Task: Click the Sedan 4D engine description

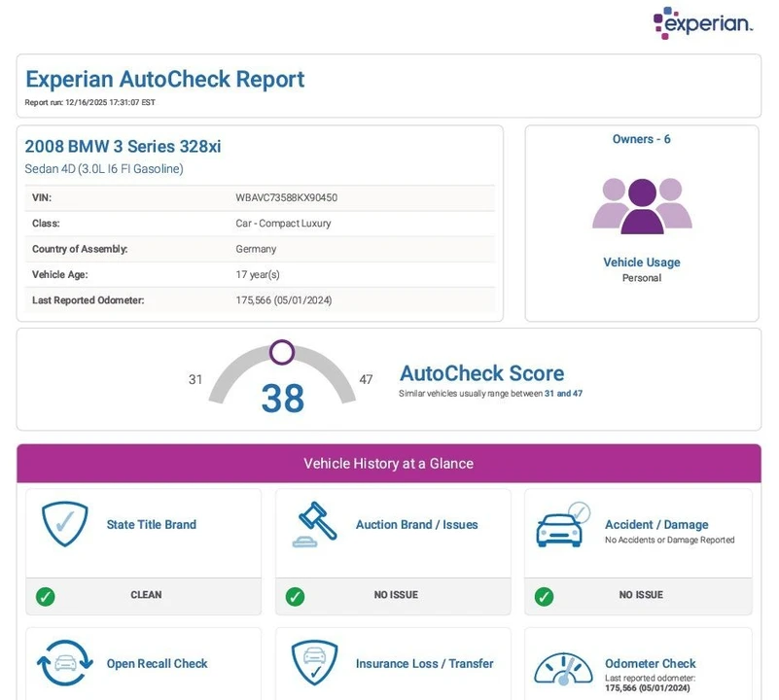Action: click(x=104, y=169)
